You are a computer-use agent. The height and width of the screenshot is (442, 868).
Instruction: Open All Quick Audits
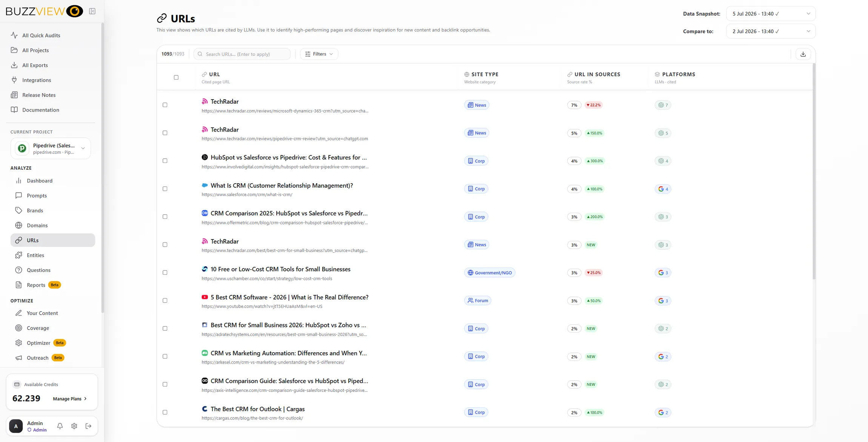coord(51,35)
